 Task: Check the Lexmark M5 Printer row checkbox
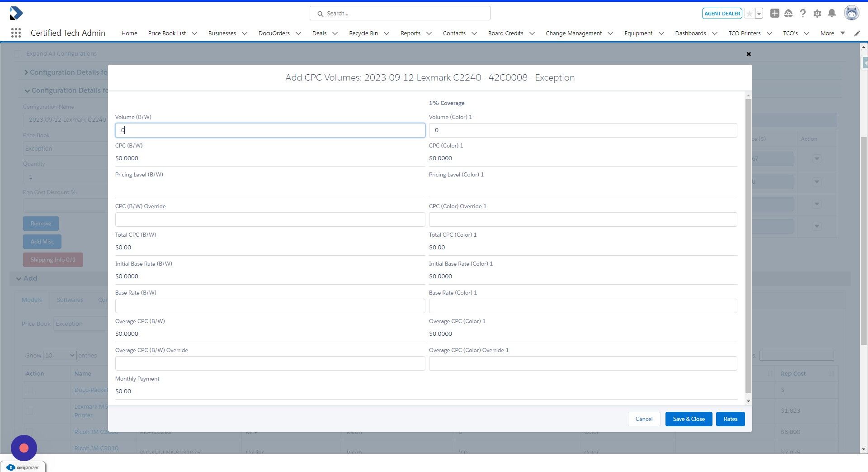coord(30,411)
